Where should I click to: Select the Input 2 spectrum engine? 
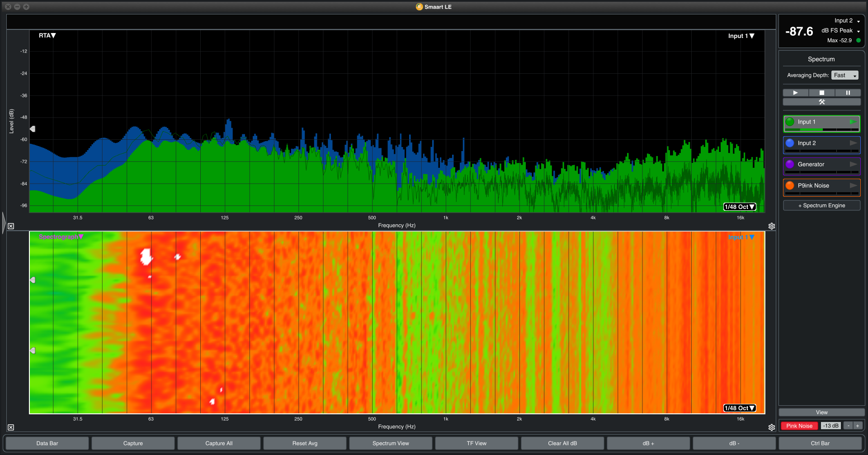point(821,145)
